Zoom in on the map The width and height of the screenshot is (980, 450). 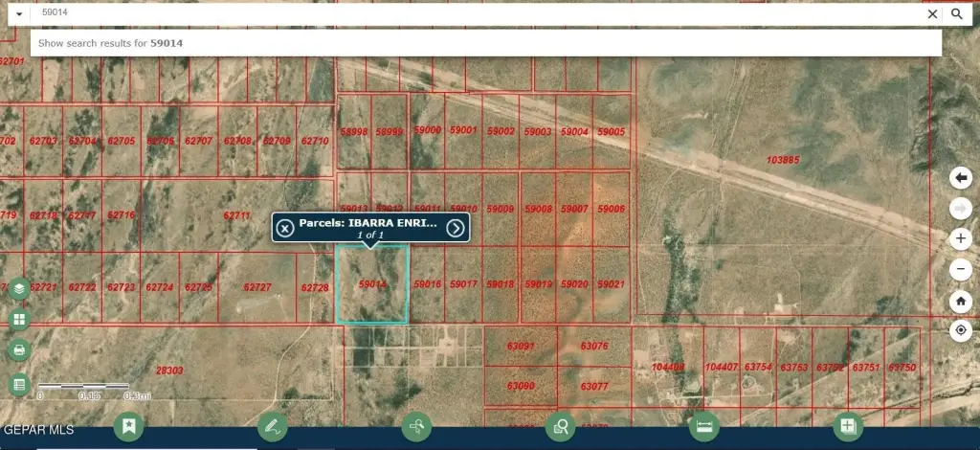[962, 238]
